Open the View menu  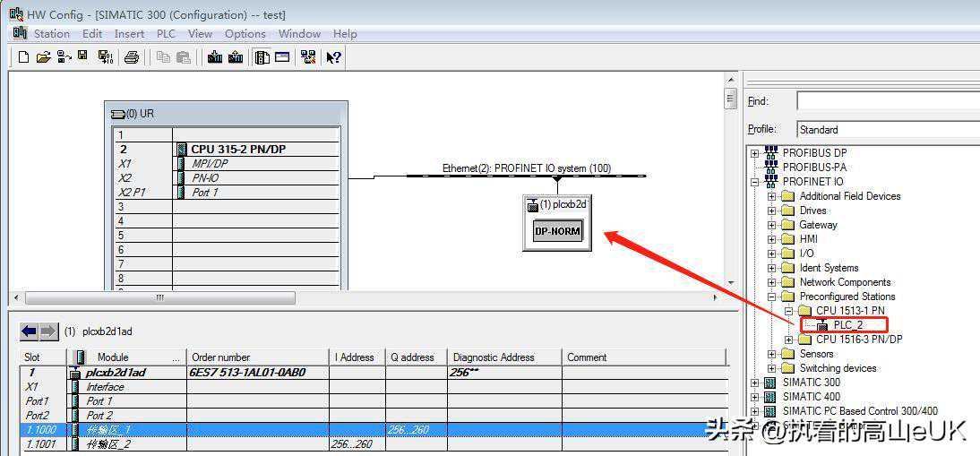[x=200, y=34]
